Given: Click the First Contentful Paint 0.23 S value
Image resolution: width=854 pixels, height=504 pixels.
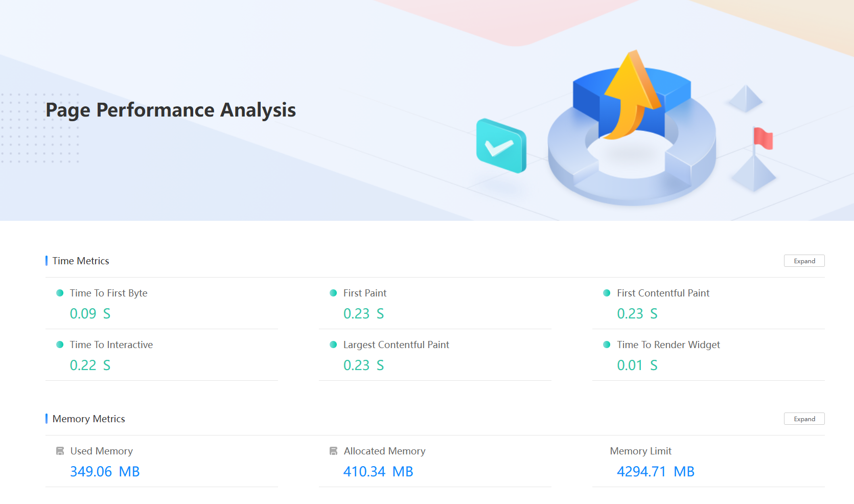Looking at the screenshot, I should point(637,313).
